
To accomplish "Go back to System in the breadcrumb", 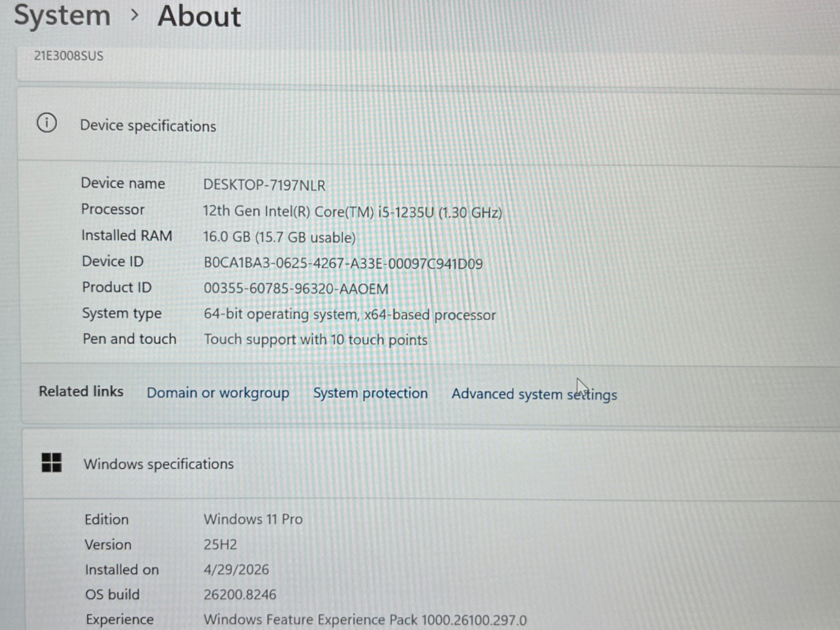I will [x=62, y=15].
